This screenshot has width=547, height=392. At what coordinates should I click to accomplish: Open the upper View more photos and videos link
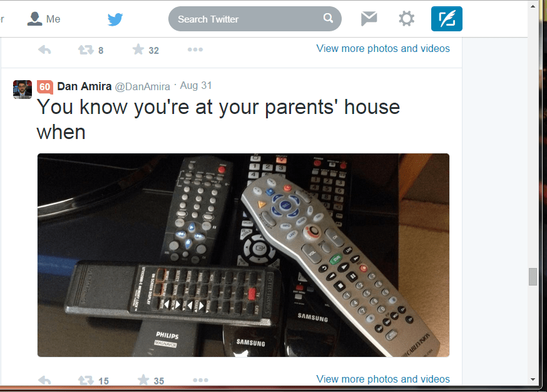click(x=382, y=48)
